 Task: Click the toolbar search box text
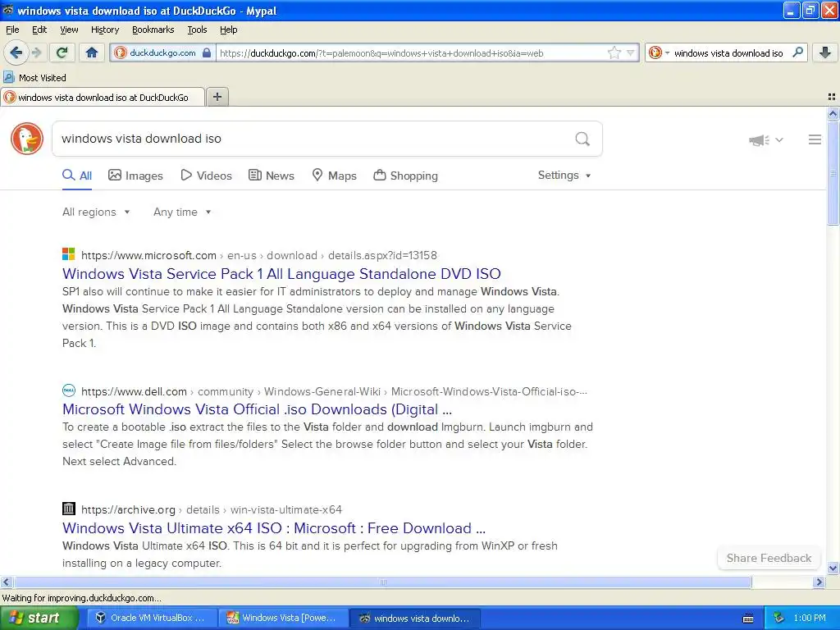tap(728, 53)
